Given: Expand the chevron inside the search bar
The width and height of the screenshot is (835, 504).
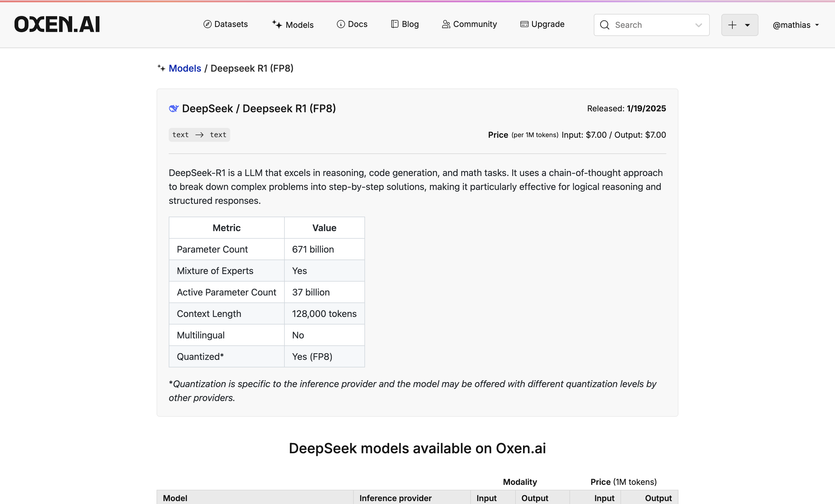Looking at the screenshot, I should 699,25.
